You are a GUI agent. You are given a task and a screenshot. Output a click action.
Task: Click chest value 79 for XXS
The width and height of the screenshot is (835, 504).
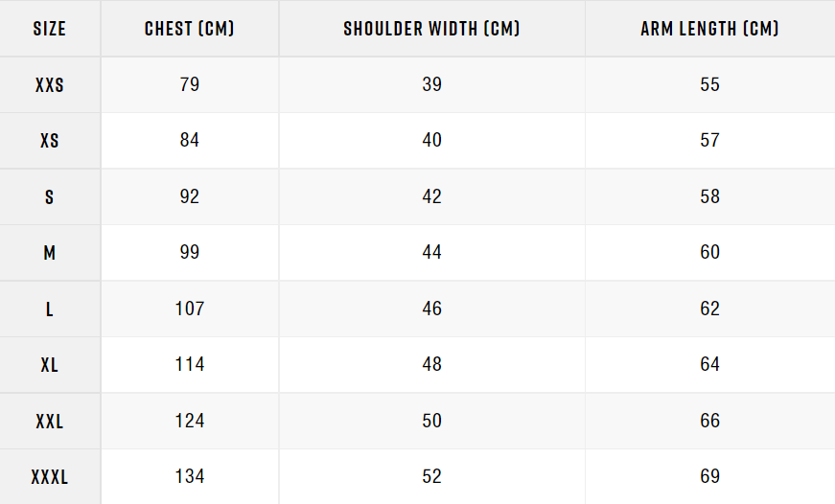190,84
